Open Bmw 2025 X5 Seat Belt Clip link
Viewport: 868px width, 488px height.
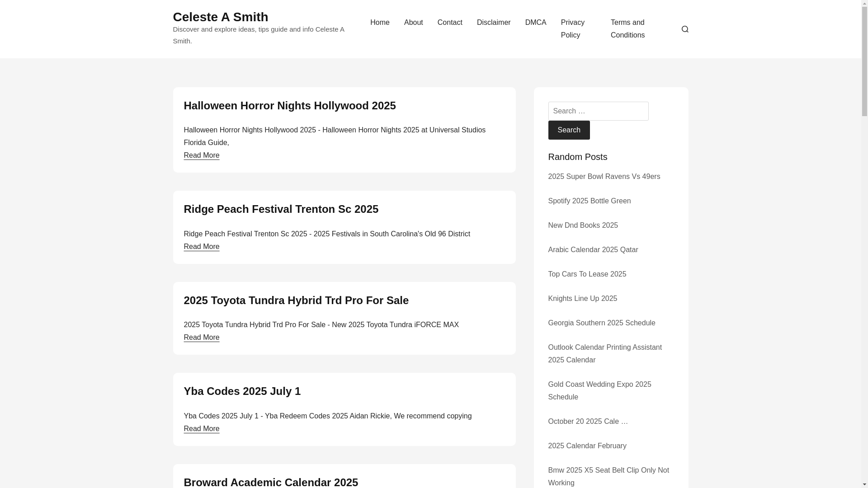pyautogui.click(x=609, y=477)
